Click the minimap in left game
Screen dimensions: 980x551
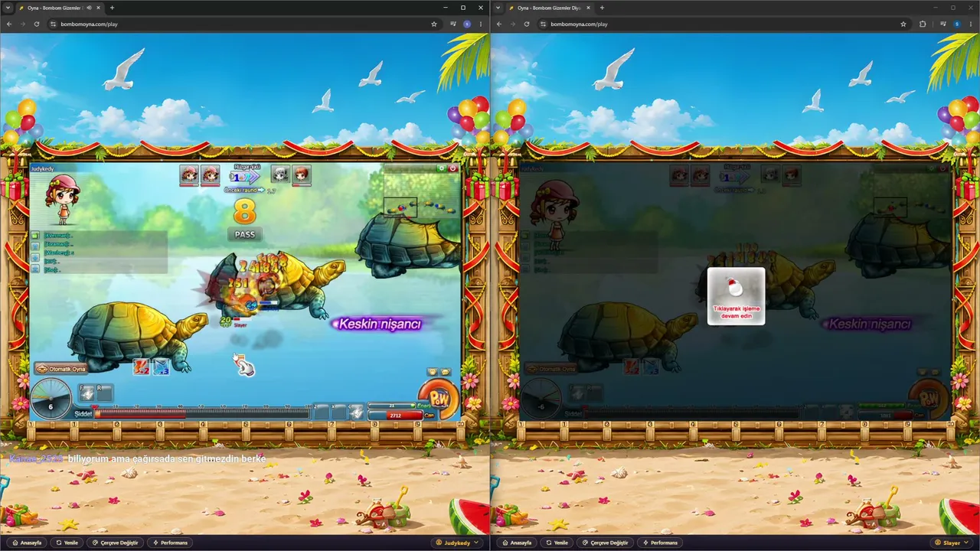point(421,195)
